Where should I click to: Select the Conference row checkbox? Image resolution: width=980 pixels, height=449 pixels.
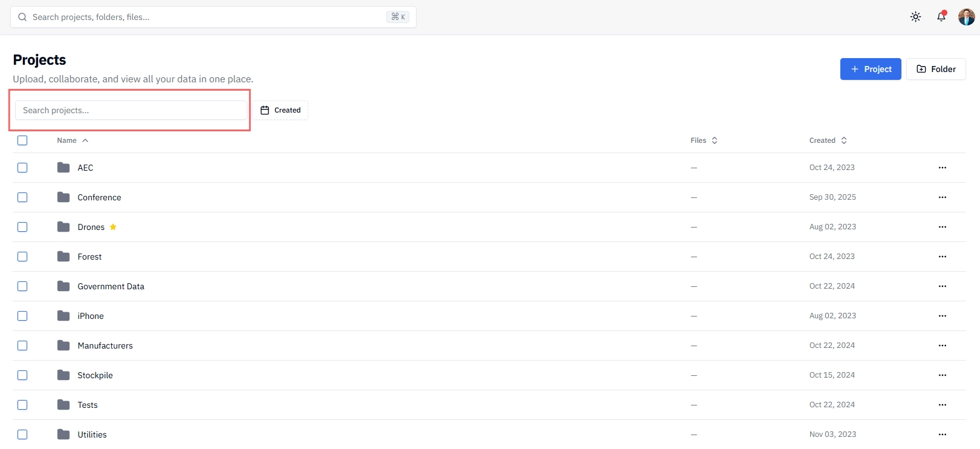pyautogui.click(x=22, y=197)
